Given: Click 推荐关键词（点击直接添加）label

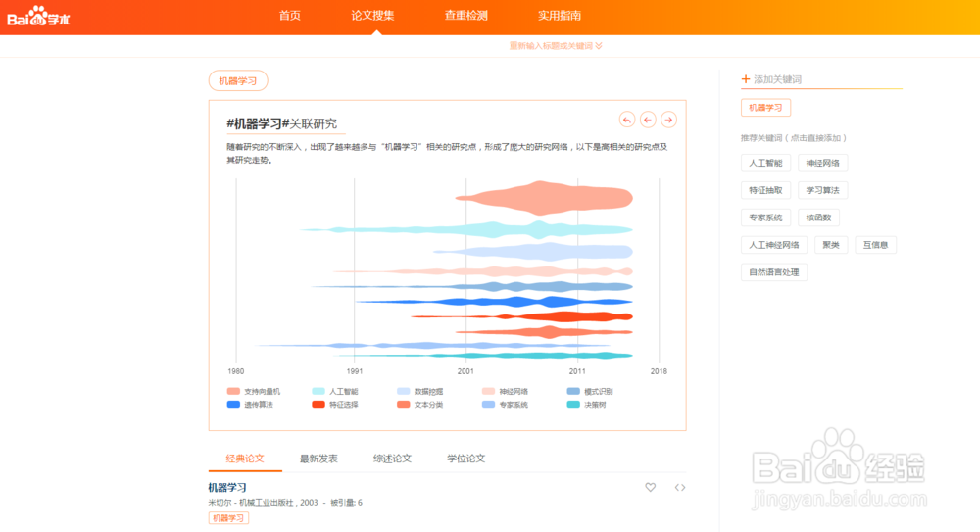Looking at the screenshot, I should 794,138.
